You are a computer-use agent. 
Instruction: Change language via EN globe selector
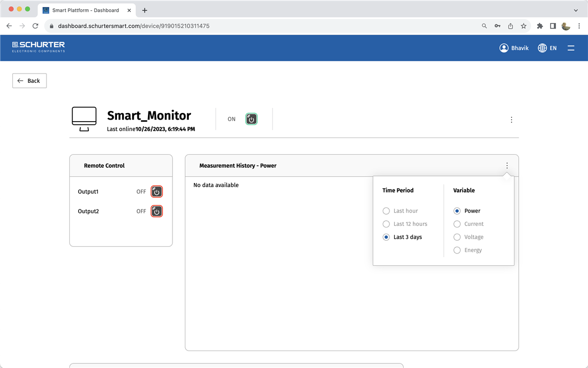[547, 48]
